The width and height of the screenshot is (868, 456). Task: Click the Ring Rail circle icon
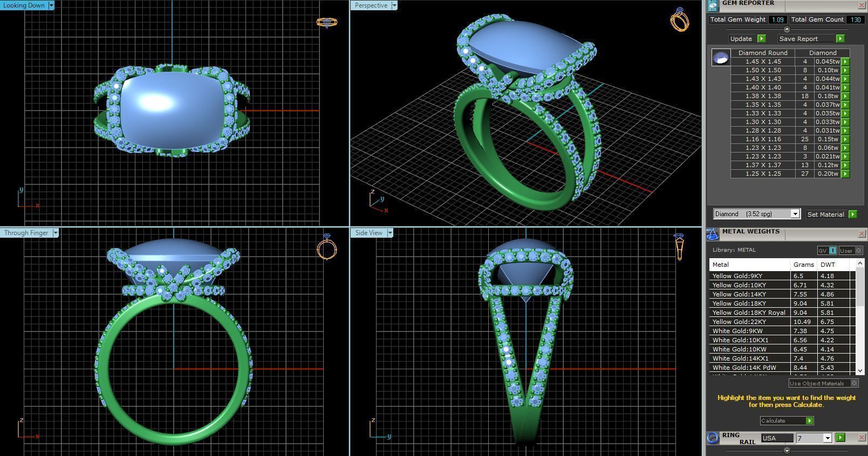click(x=713, y=438)
